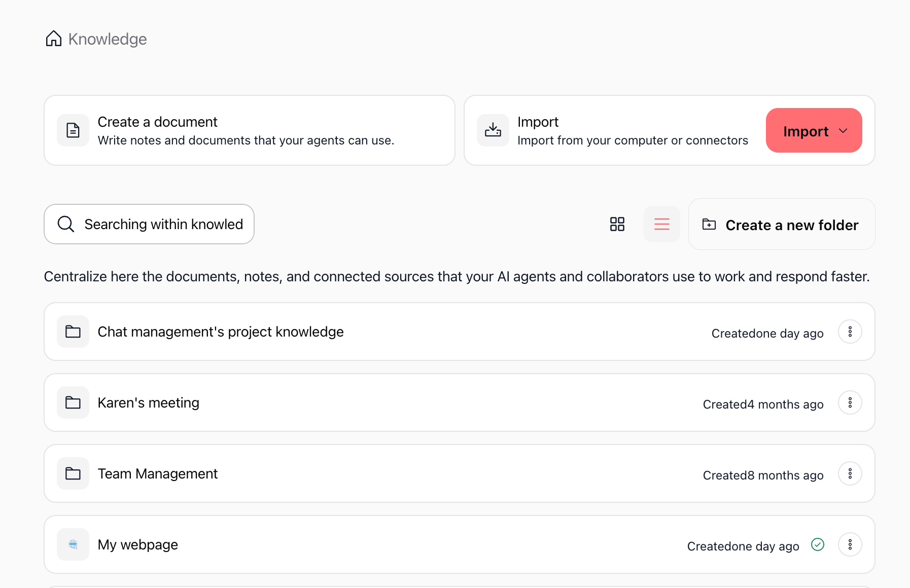Click "Created8 months ago" text

coord(763,475)
